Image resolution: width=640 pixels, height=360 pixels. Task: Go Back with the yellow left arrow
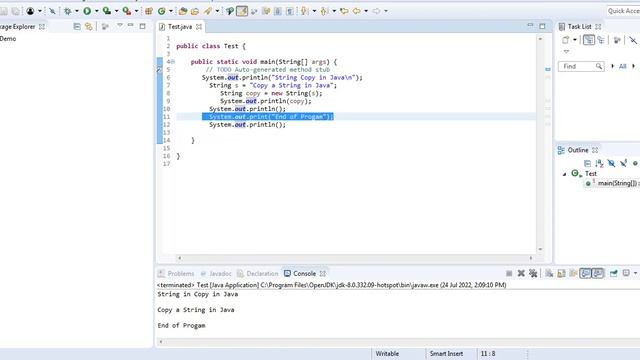357,11
